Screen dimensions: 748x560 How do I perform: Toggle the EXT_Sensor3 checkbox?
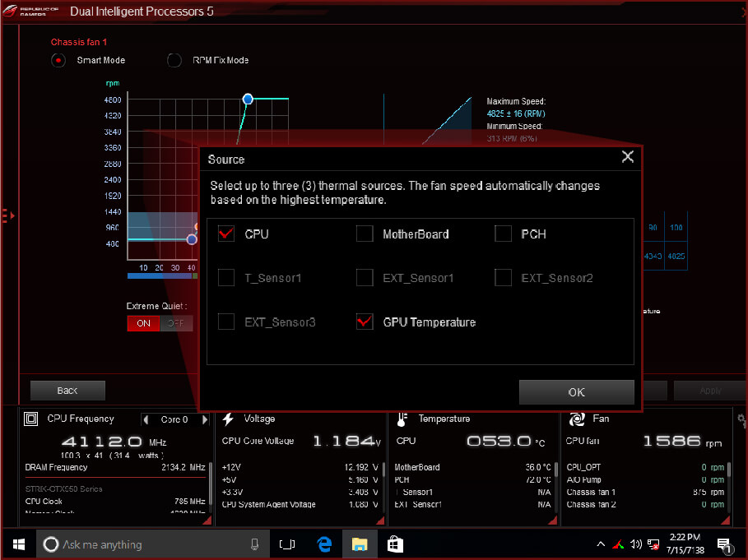226,322
